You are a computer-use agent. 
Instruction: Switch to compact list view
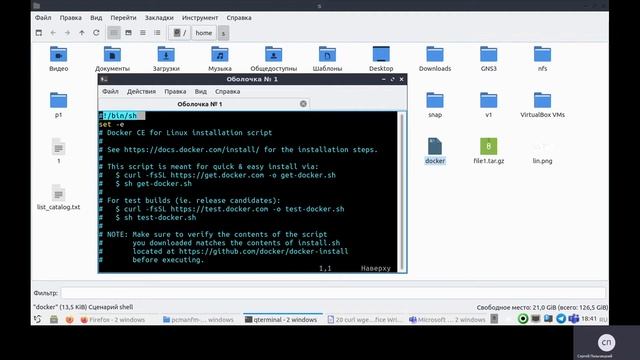coord(142,33)
